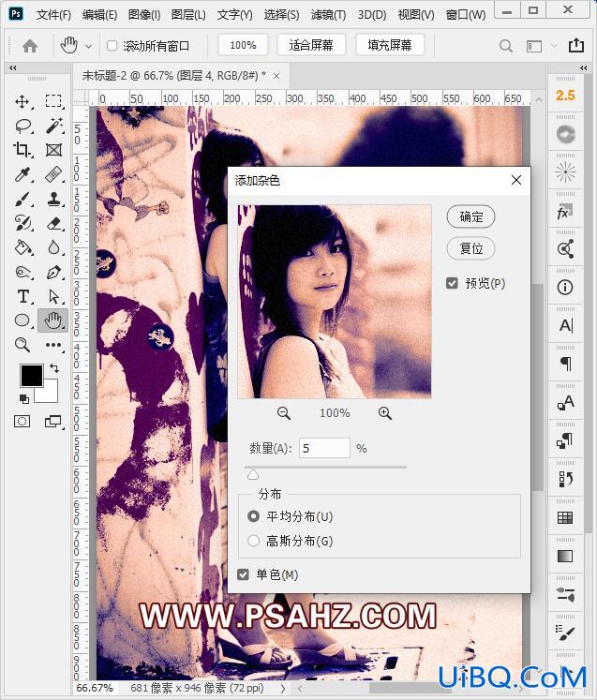Select the Hand tool in toolbox

(53, 320)
